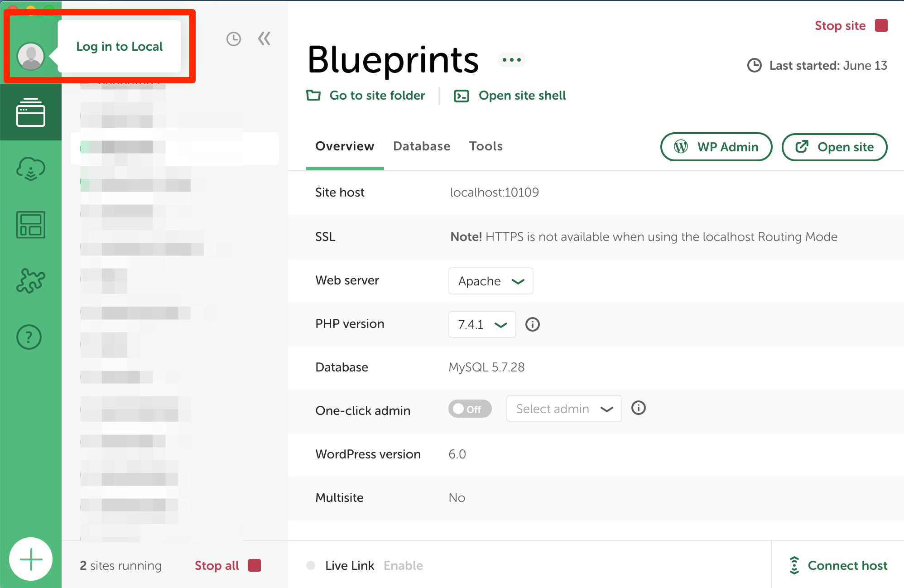Screen dimensions: 904x588
Task: Open the Apache web server dropdown
Action: point(490,281)
